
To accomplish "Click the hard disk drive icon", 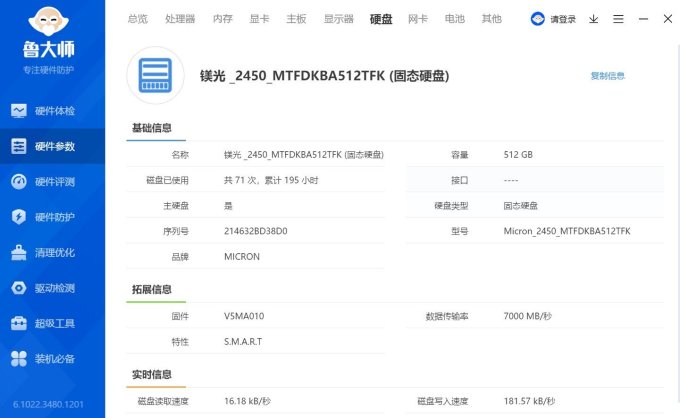I will (x=155, y=75).
